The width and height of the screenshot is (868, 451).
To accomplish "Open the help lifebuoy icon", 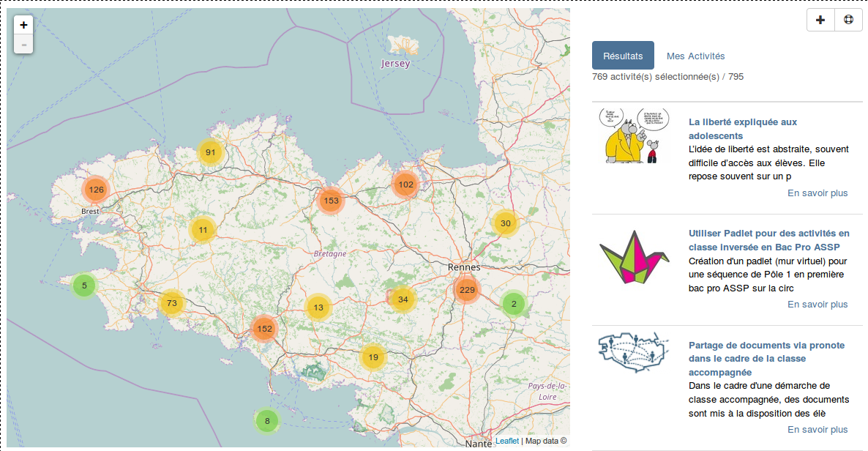I will point(848,20).
